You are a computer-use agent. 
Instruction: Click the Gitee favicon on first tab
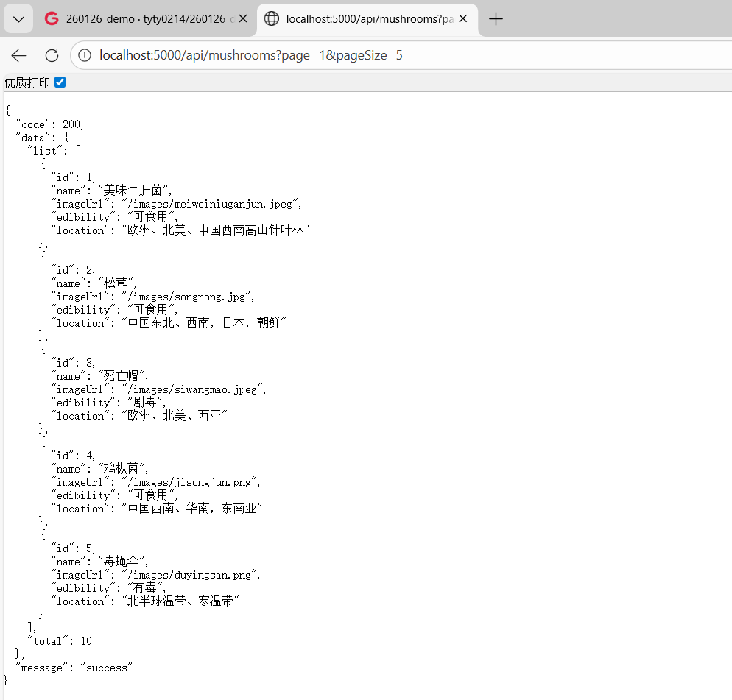click(x=51, y=18)
